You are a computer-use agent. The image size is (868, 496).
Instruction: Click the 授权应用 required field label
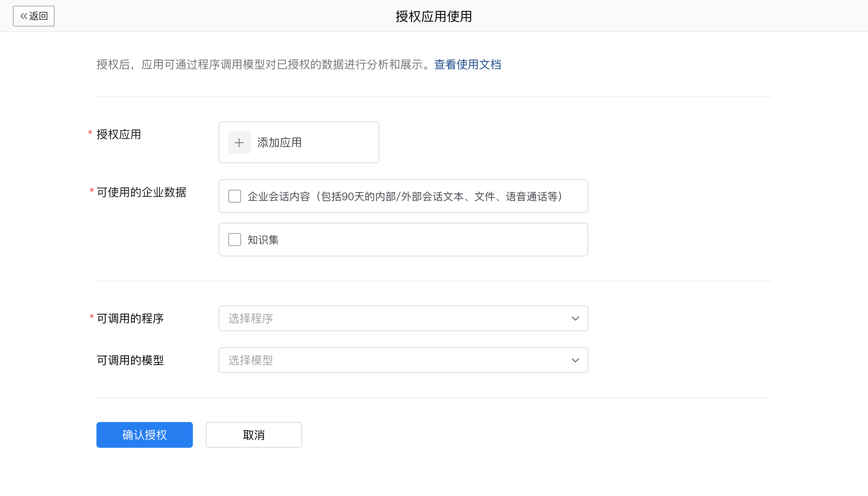(x=119, y=134)
